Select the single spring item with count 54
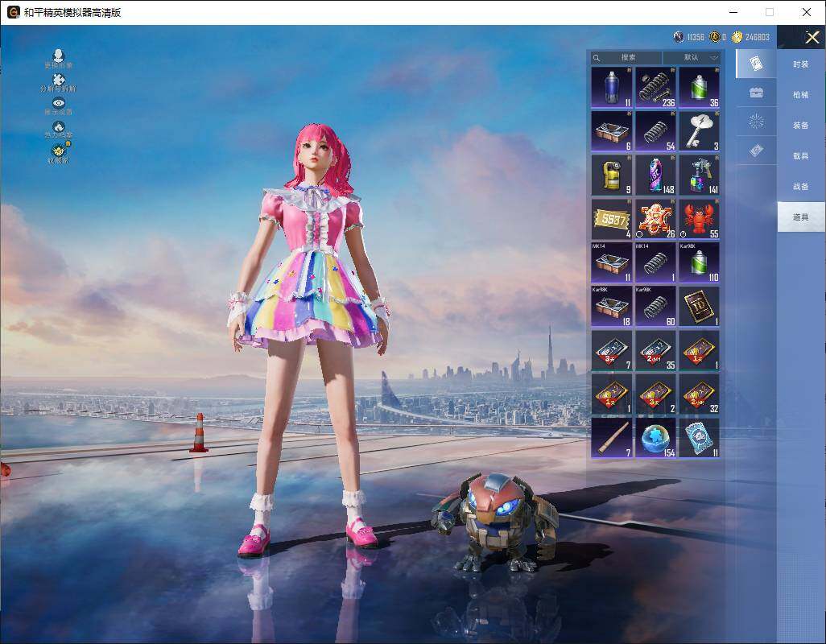826x644 pixels. [655, 131]
